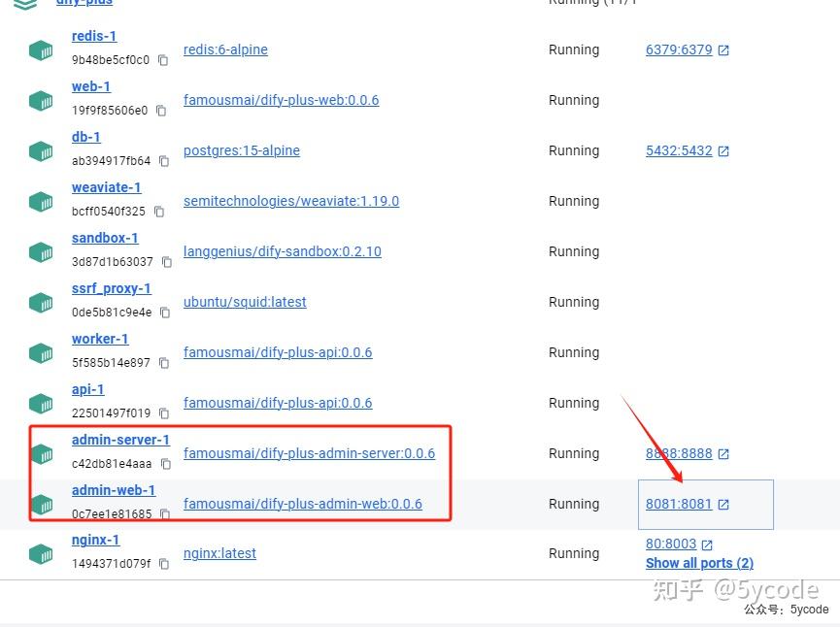The height and width of the screenshot is (627, 840).
Task: Copy container ID c42db81e4aaa of admin-server-1
Action: point(165,464)
